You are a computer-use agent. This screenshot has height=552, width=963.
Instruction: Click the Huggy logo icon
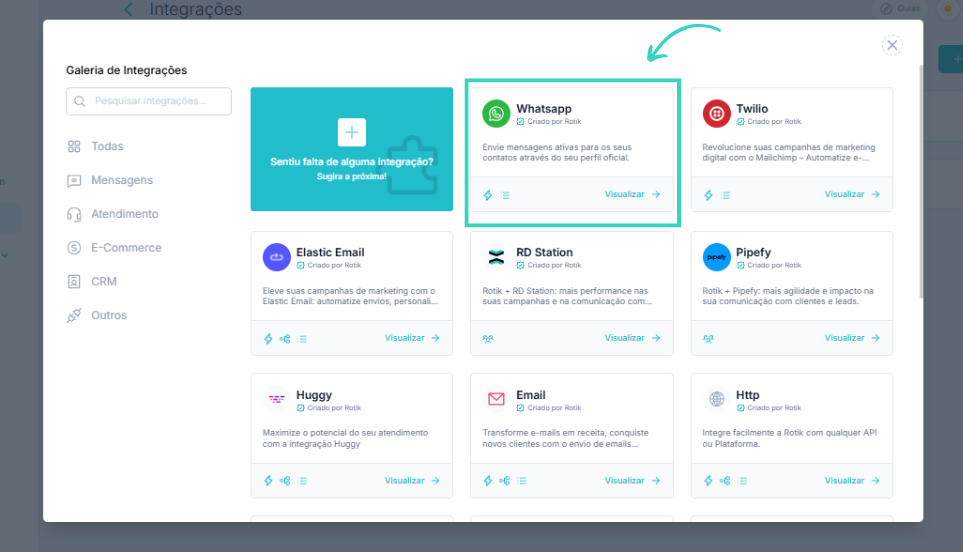coord(276,399)
